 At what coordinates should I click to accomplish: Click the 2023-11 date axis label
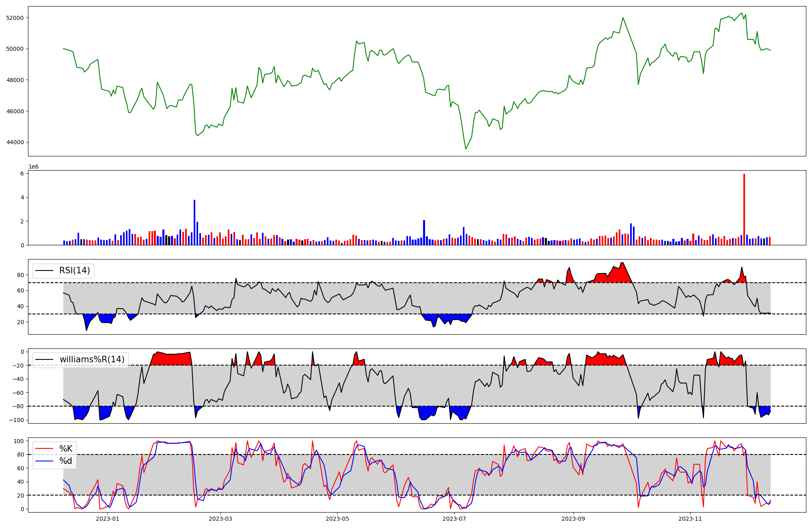pos(690,519)
